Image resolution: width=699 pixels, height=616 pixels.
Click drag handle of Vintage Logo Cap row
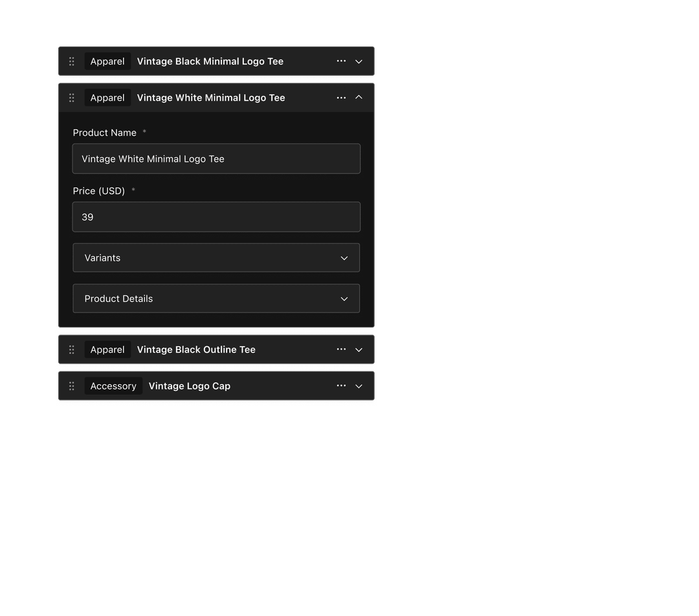coord(72,386)
